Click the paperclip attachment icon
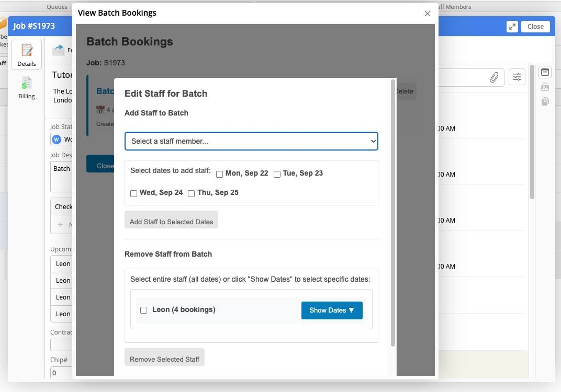Image resolution: width=561 pixels, height=392 pixels. (493, 77)
